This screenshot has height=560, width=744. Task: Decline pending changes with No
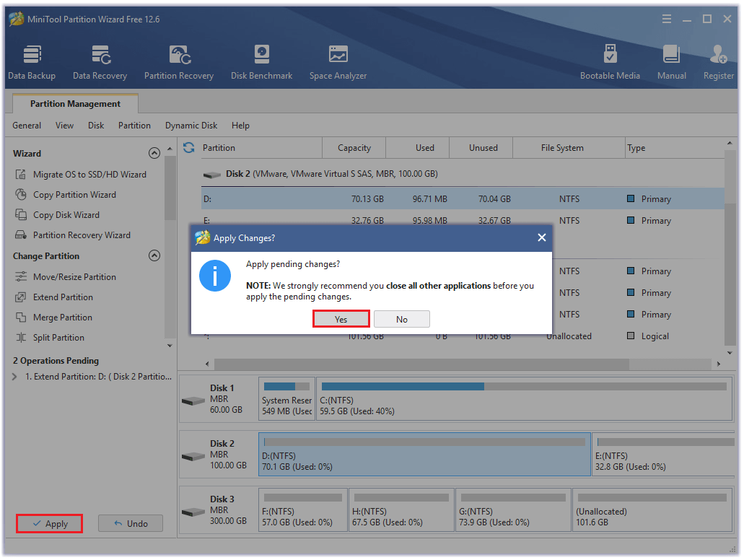[x=402, y=319]
